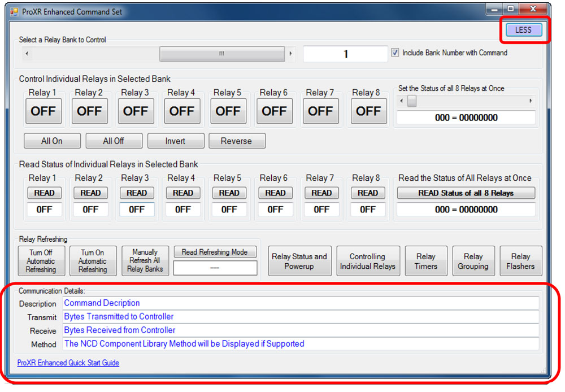The image size is (565, 392).
Task: Click right arrow of Set Status slider
Action: point(531,101)
